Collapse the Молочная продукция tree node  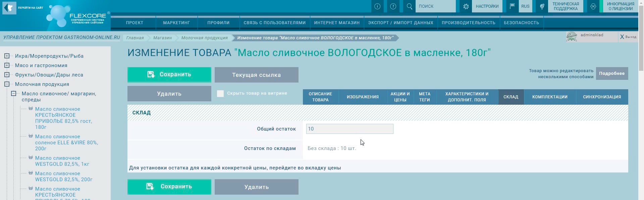click(7, 84)
